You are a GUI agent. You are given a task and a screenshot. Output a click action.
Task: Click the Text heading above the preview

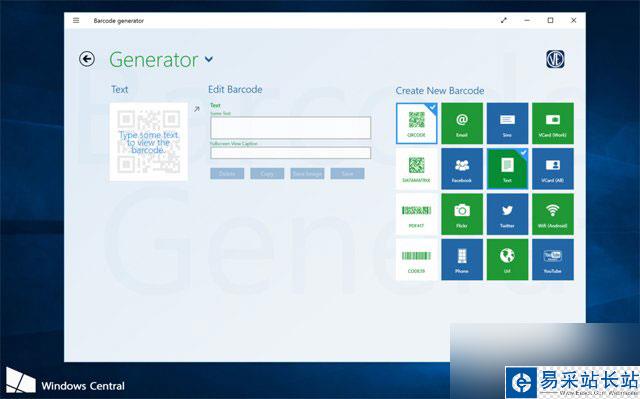[120, 89]
